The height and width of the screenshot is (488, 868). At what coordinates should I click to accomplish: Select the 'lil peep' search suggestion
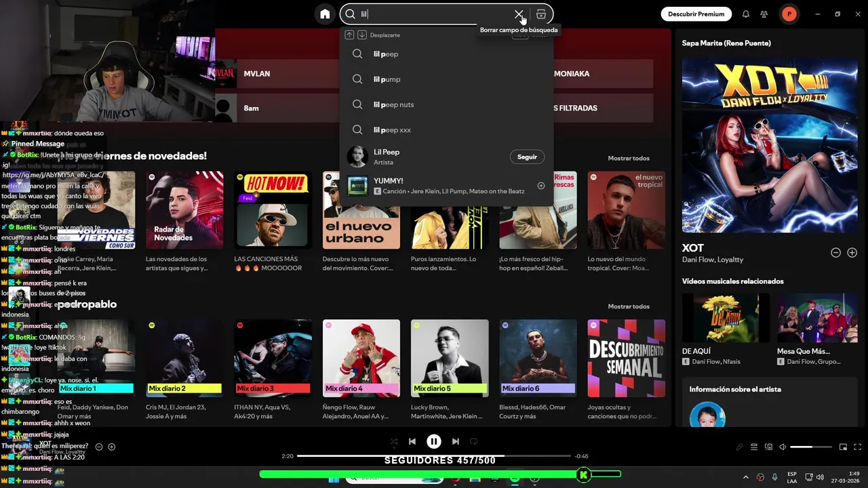pos(447,54)
